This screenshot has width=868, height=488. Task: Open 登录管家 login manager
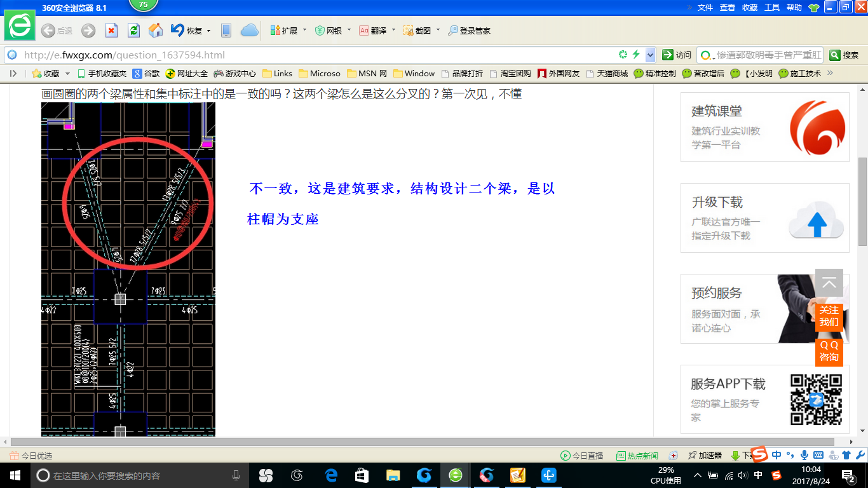point(469,30)
